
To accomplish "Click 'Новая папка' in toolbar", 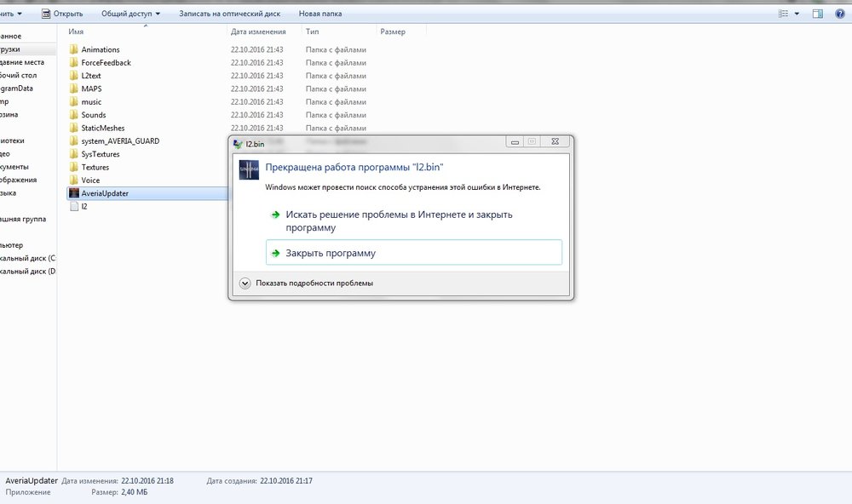I will pos(322,14).
